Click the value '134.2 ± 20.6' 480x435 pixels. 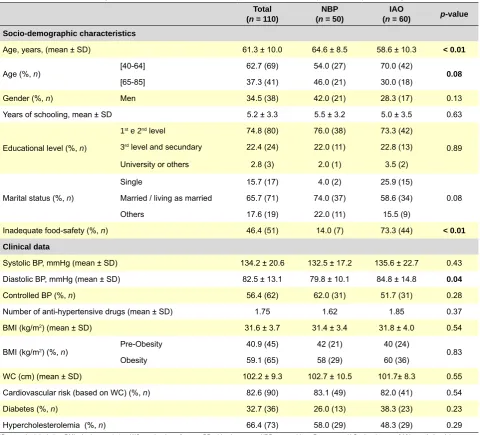point(262,263)
